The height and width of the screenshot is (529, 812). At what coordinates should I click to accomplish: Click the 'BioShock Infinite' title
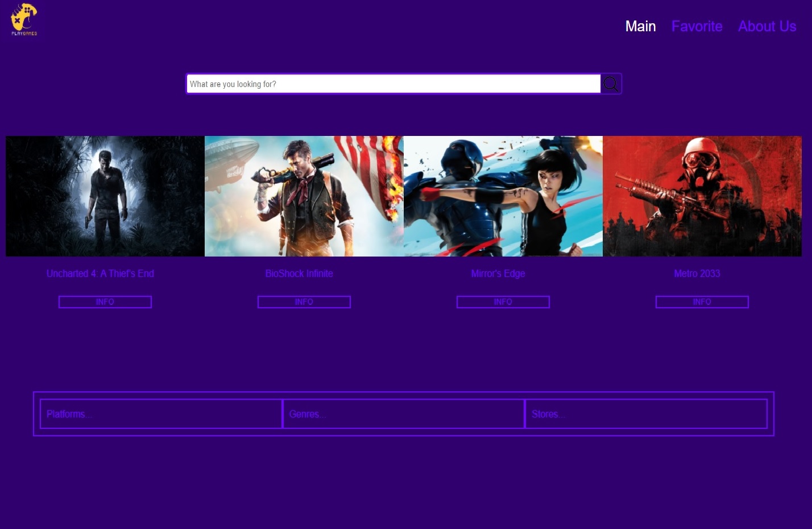click(299, 274)
